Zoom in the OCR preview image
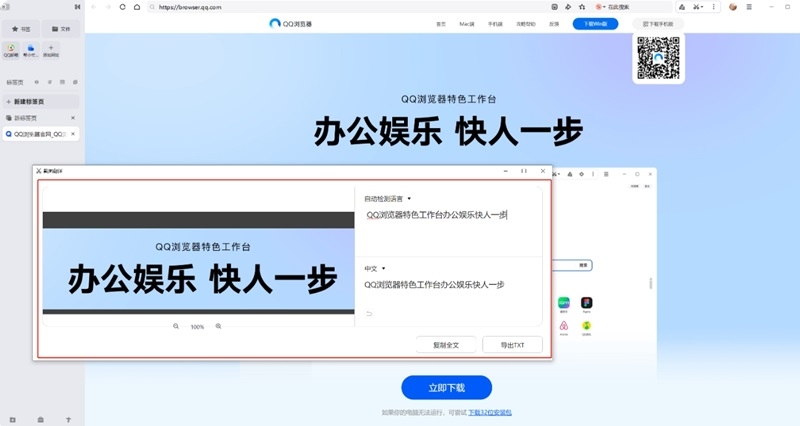Image resolution: width=800 pixels, height=426 pixels. point(218,327)
